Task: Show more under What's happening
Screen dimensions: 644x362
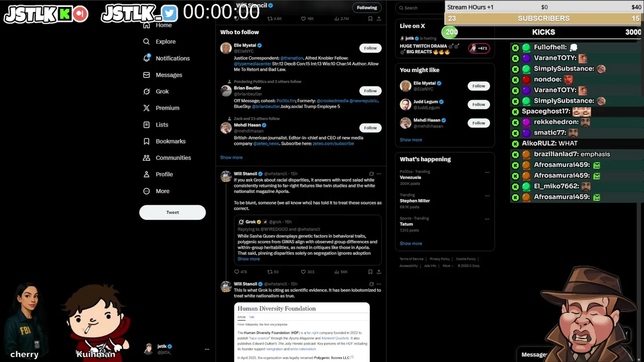Action: pos(411,243)
